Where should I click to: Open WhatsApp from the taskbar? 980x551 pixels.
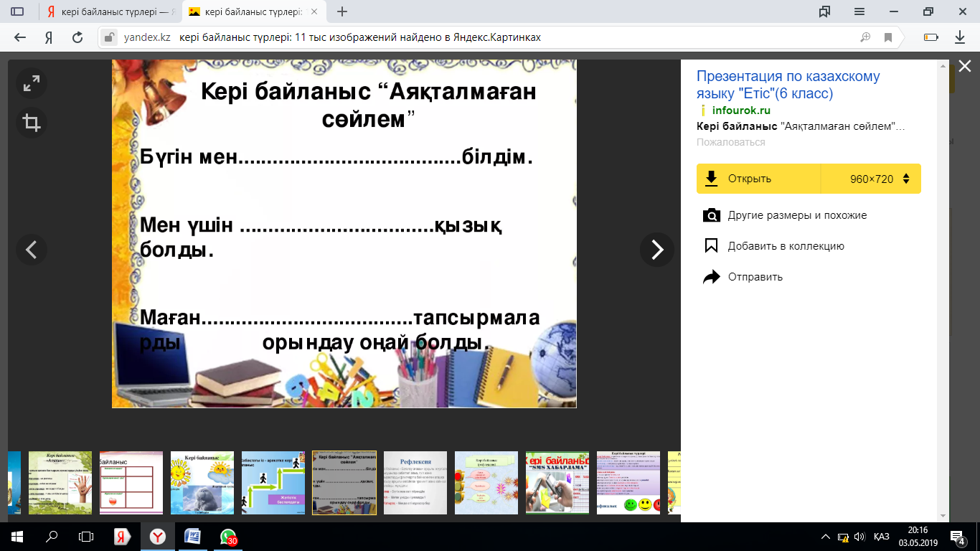pyautogui.click(x=227, y=536)
